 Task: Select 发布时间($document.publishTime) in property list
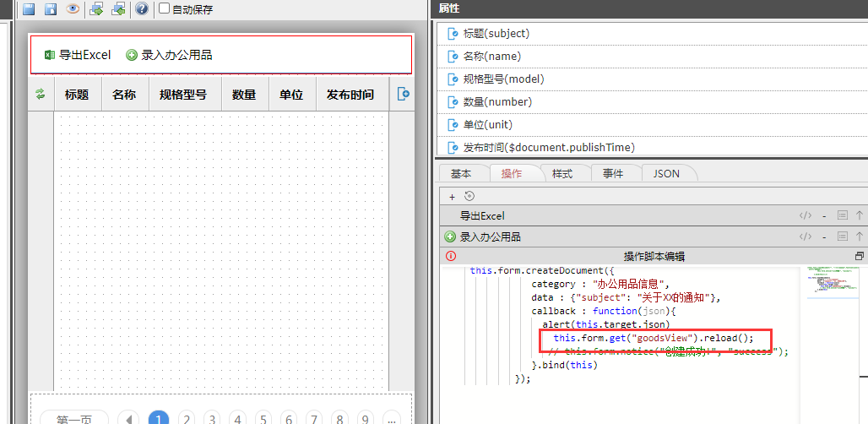[652, 147]
